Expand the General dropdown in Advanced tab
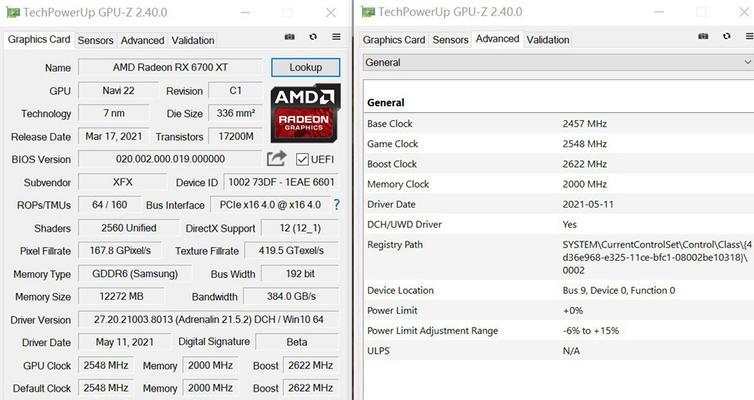754x400 pixels. pyautogui.click(x=558, y=62)
